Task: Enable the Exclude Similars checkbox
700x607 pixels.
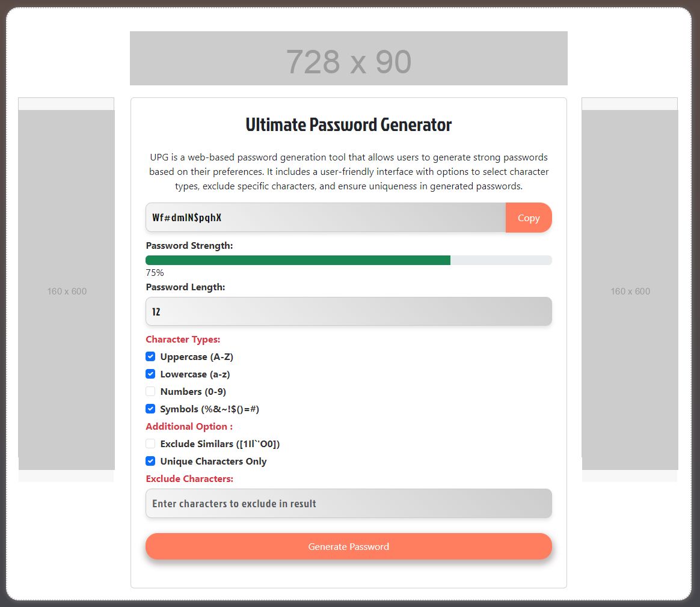Action: [x=150, y=444]
